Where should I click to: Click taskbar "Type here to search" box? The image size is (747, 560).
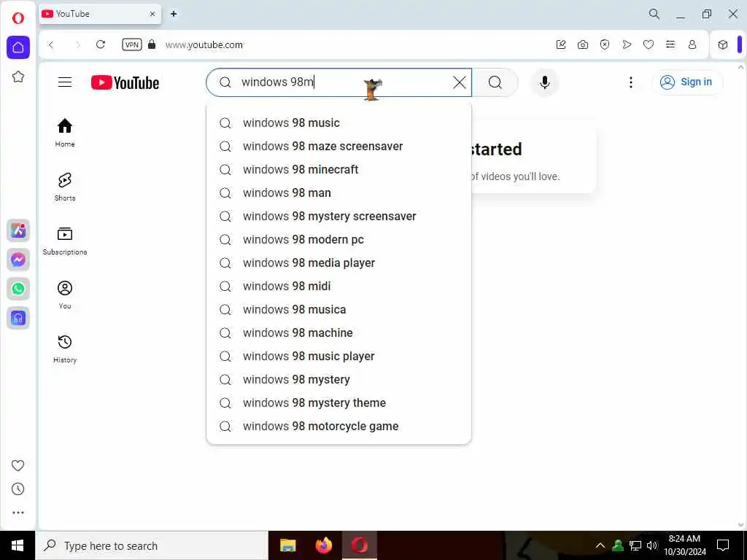point(152,545)
